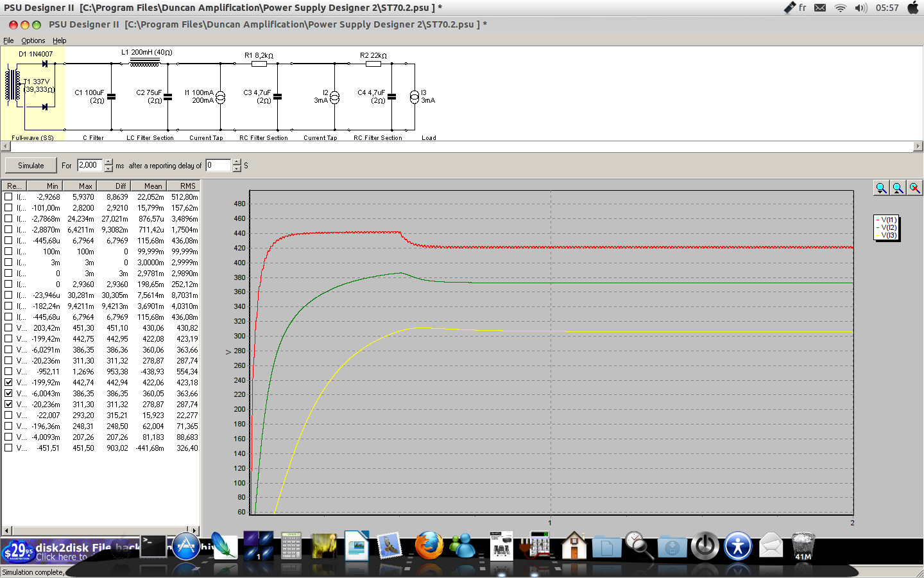Select the I3 3mA load current symbol

pyautogui.click(x=415, y=98)
